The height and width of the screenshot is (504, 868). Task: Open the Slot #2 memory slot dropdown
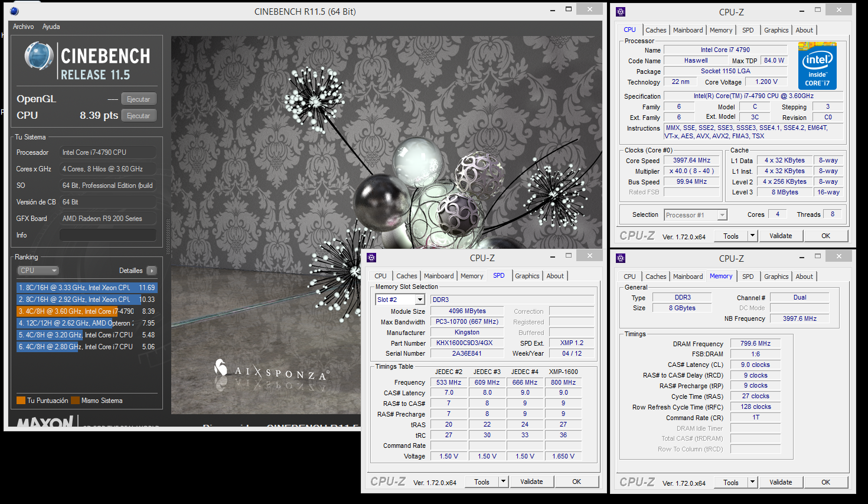pos(400,300)
